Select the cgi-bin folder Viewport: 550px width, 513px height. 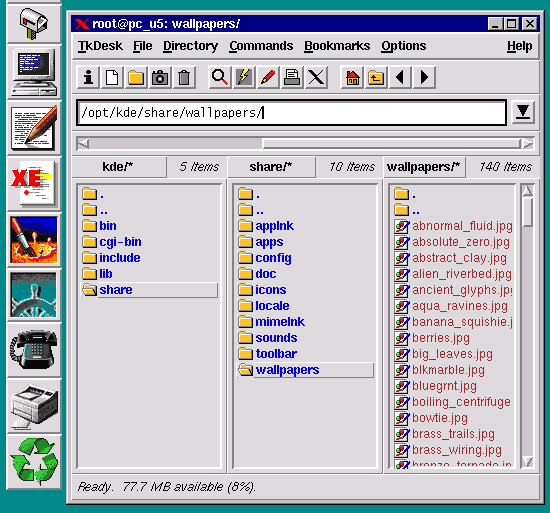click(x=112, y=242)
